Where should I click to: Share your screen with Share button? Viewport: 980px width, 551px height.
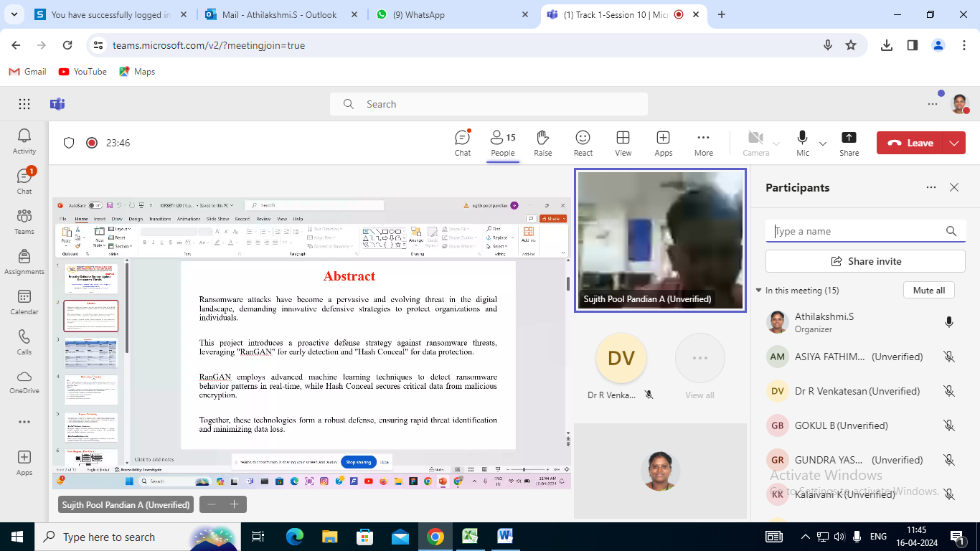click(849, 143)
